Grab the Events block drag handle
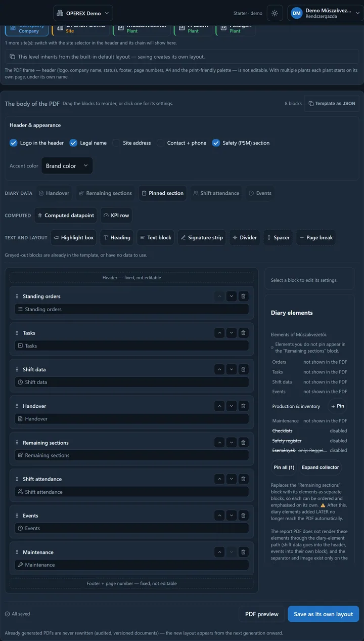Viewport: 364px width, 641px height. [x=17, y=516]
